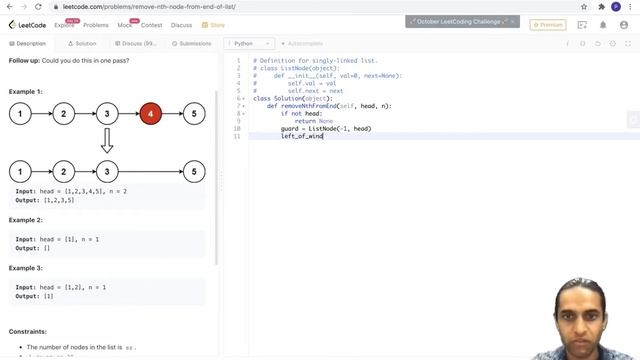The width and height of the screenshot is (640, 360).
Task: Open the Discuss menu in navbar
Action: tap(181, 25)
